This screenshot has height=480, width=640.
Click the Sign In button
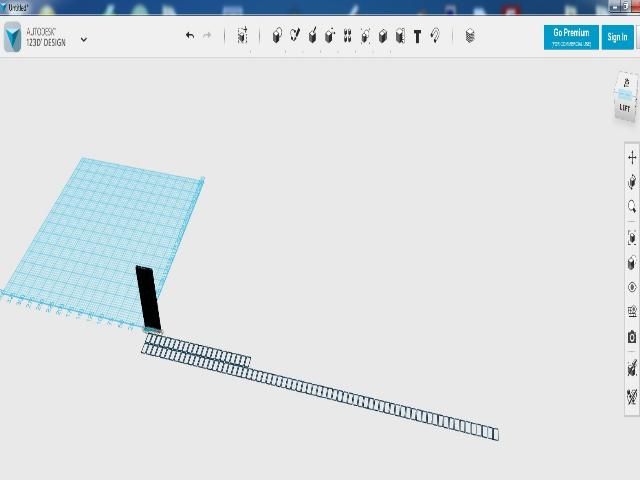click(x=617, y=37)
